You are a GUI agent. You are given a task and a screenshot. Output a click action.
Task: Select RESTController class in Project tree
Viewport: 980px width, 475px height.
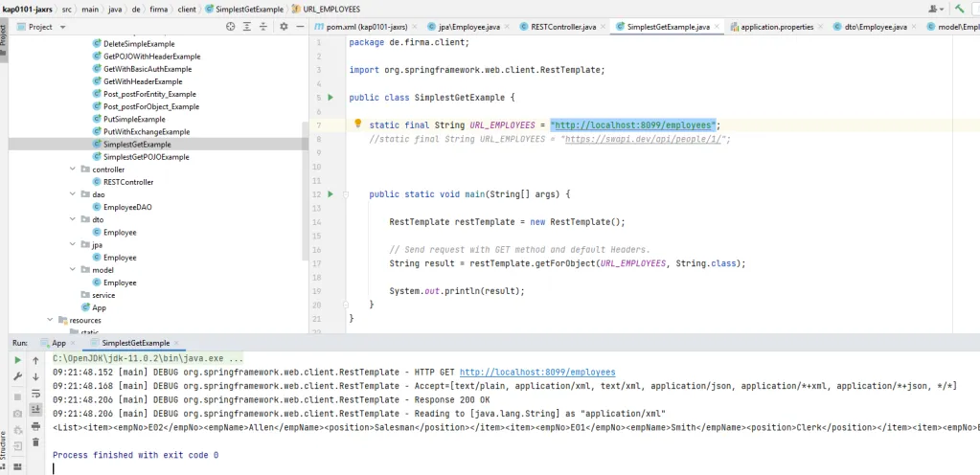pyautogui.click(x=128, y=182)
